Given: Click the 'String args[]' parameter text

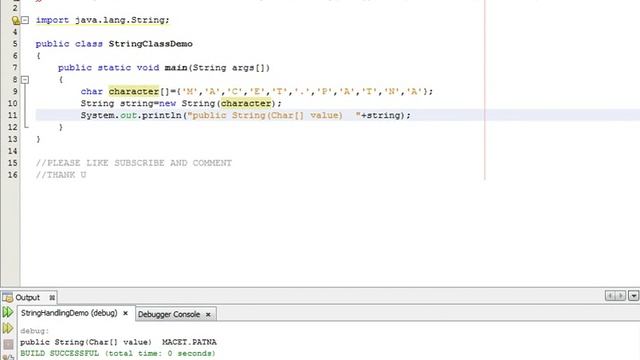Looking at the screenshot, I should (229, 68).
